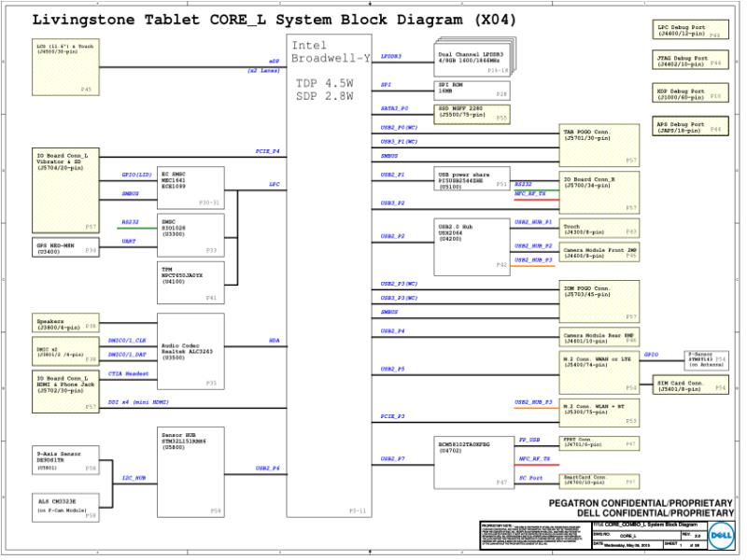The image size is (747, 560).
Task: Click the SmartCard Conn. block
Action: point(599,481)
